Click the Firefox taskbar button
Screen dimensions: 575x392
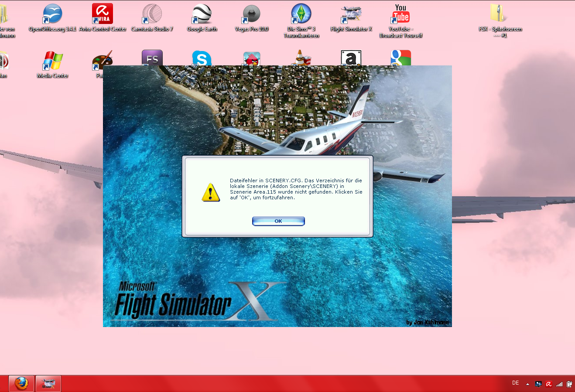21,384
